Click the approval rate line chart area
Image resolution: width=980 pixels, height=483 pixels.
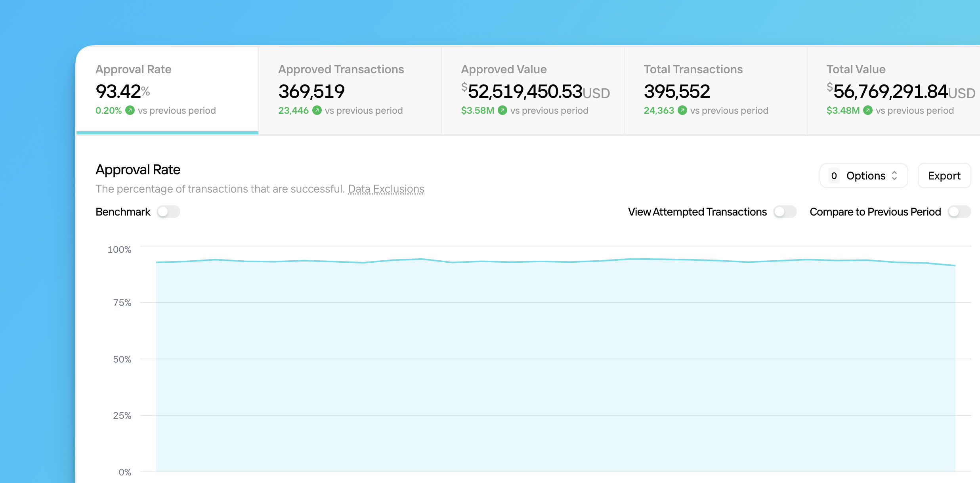tap(556, 365)
